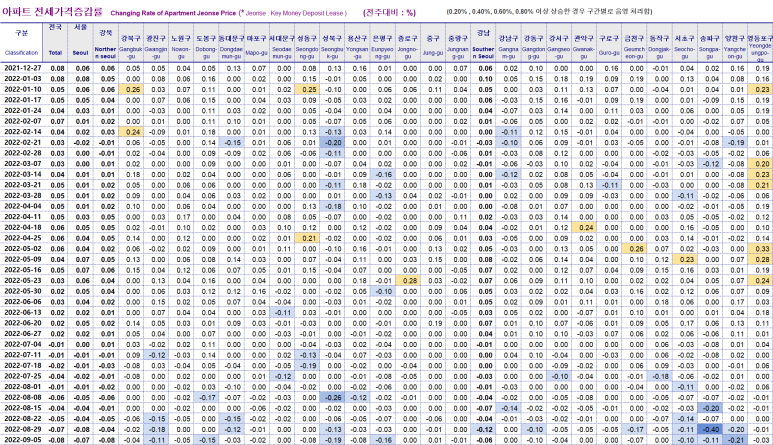Screen dimensions: 773x445
Task: Select date cell 2022-03-14
Action: 22,174
